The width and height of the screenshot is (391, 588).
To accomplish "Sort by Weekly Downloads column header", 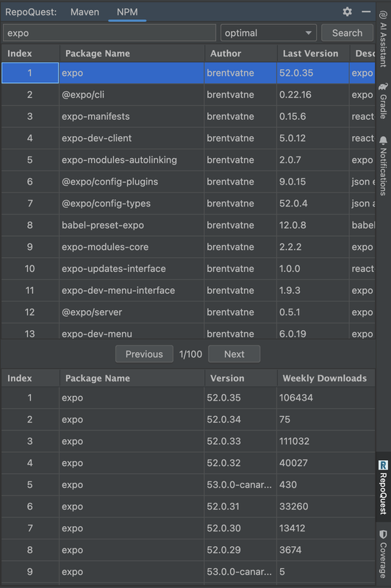I will point(326,379).
